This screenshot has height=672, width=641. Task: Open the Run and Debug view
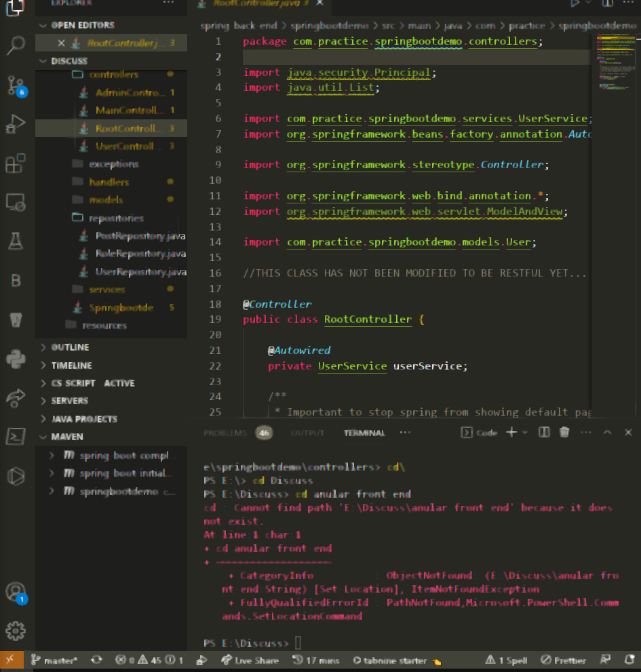pyautogui.click(x=16, y=124)
